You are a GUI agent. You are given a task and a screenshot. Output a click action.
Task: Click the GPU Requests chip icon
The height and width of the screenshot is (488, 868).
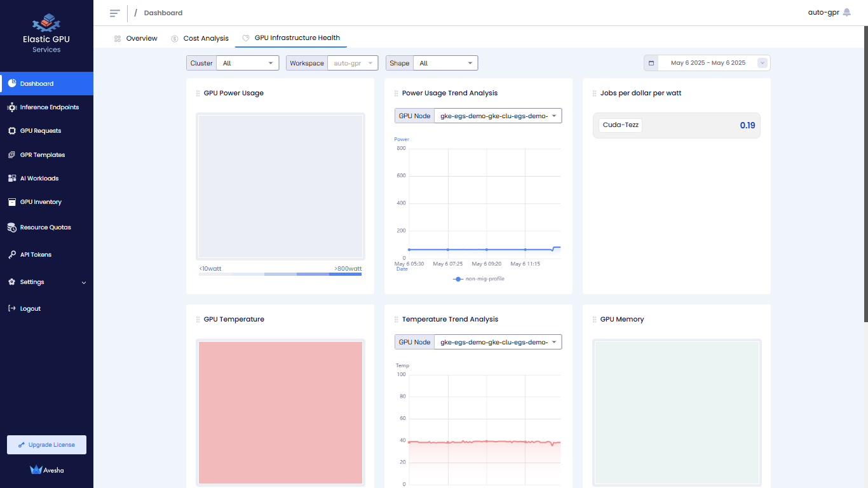(x=12, y=131)
